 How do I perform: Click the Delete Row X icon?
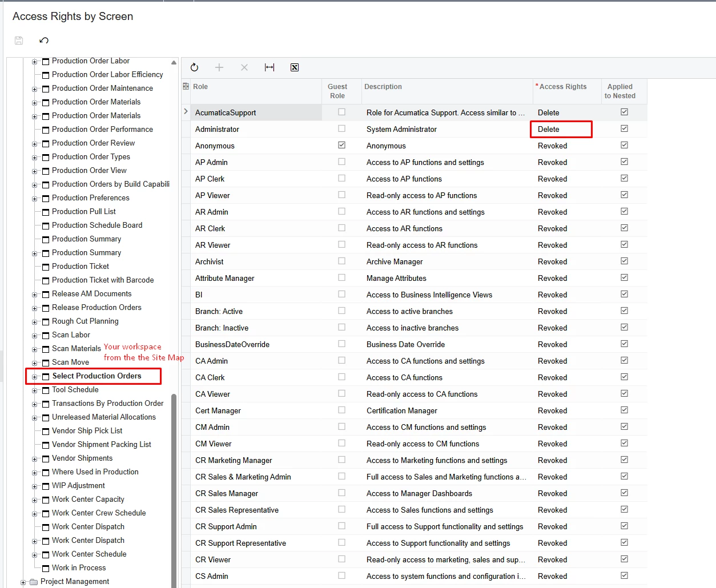[x=244, y=67]
